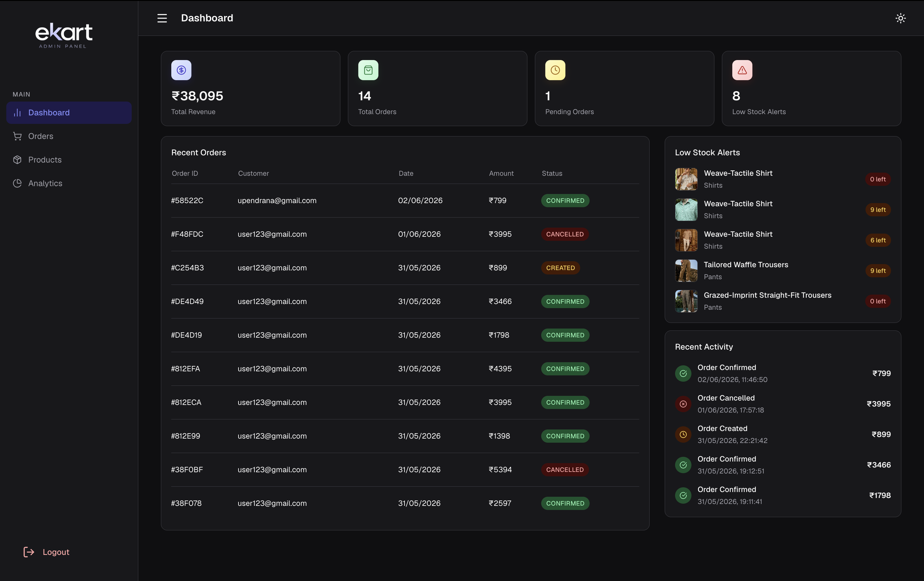Open Weave-Tactile Shirt thumbnail with 6 left
Screen dimensions: 924x581
686,240
